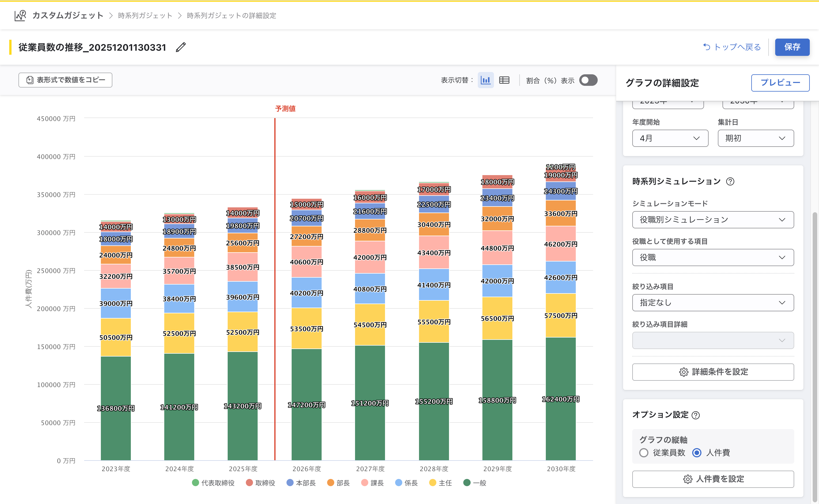Select 従業員数 radio button
This screenshot has width=819, height=504.
coord(643,453)
